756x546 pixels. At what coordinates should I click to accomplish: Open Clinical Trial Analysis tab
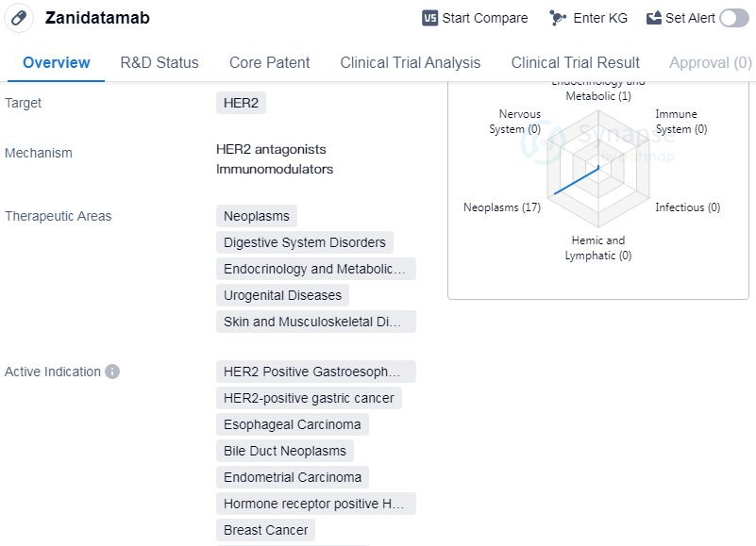[410, 62]
